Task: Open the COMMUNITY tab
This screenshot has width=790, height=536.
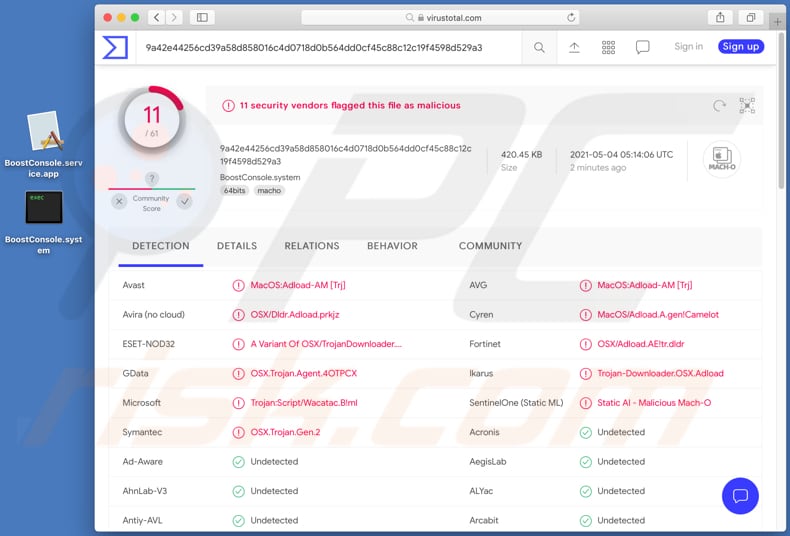Action: 490,246
